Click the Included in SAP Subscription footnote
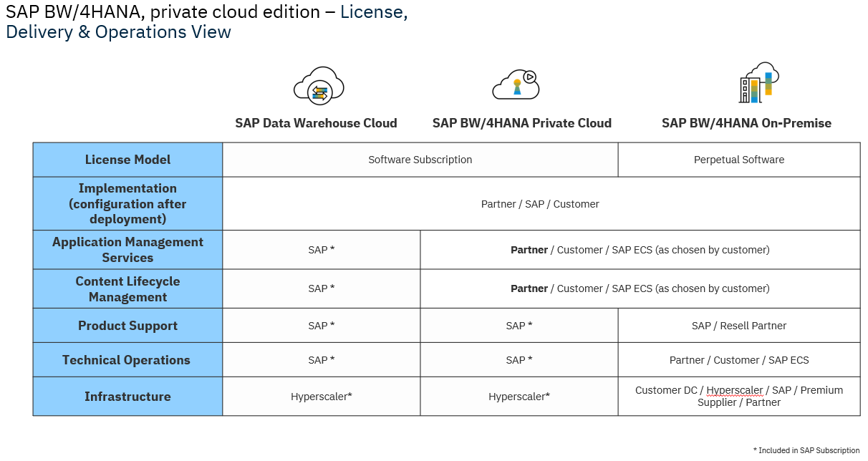 [806, 450]
